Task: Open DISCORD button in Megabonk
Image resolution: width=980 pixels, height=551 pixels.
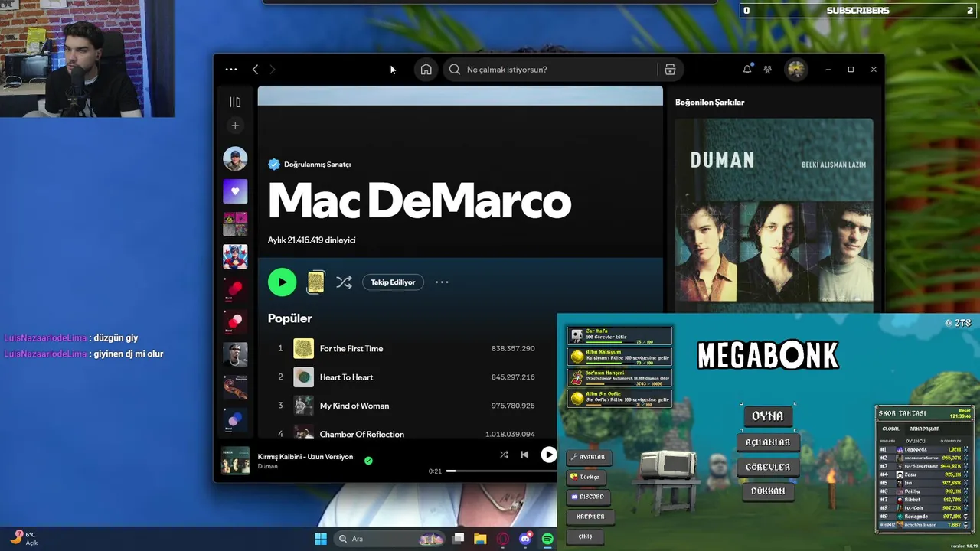Action: click(589, 497)
